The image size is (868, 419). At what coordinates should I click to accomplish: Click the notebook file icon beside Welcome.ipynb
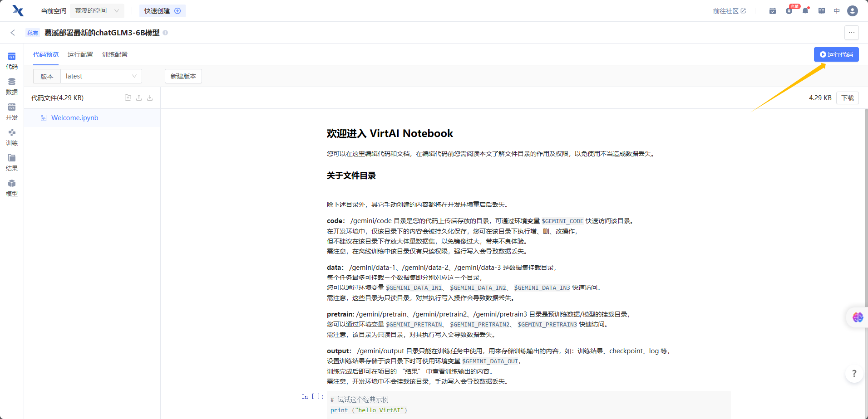pyautogui.click(x=44, y=118)
